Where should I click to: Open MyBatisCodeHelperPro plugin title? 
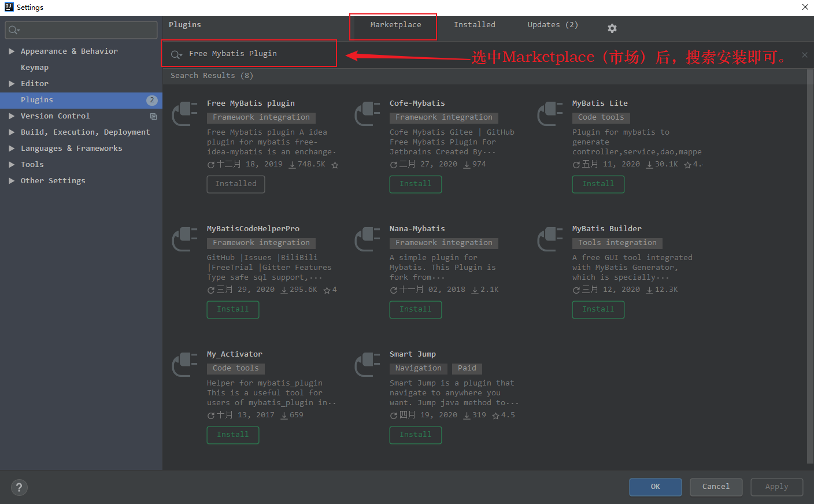[253, 229]
